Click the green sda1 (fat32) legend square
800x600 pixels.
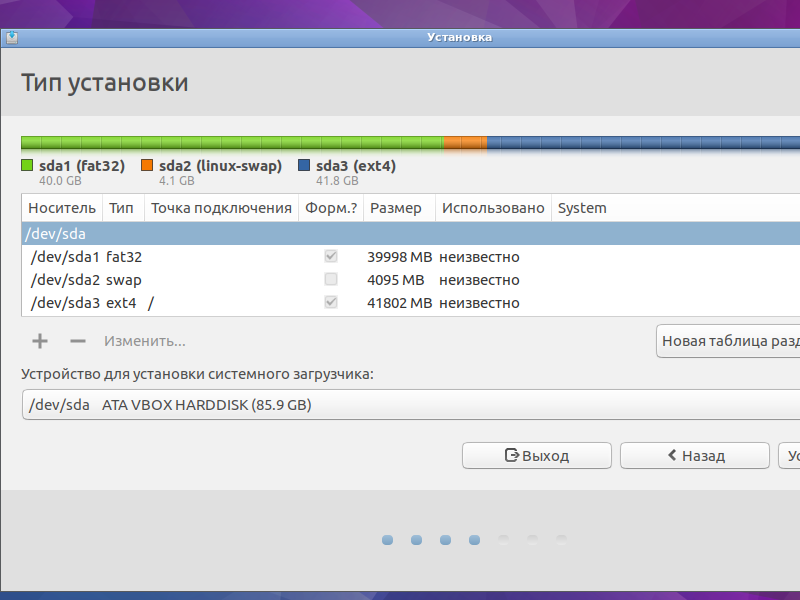[26, 165]
